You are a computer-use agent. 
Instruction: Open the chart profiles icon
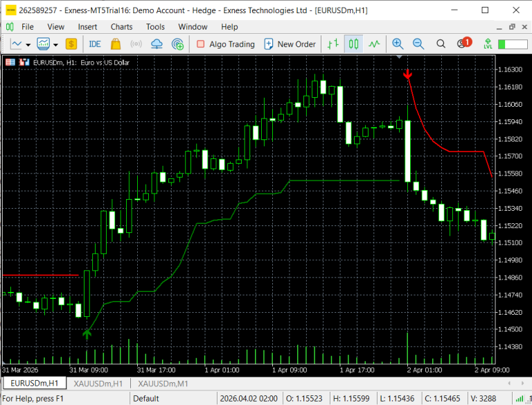(x=44, y=44)
